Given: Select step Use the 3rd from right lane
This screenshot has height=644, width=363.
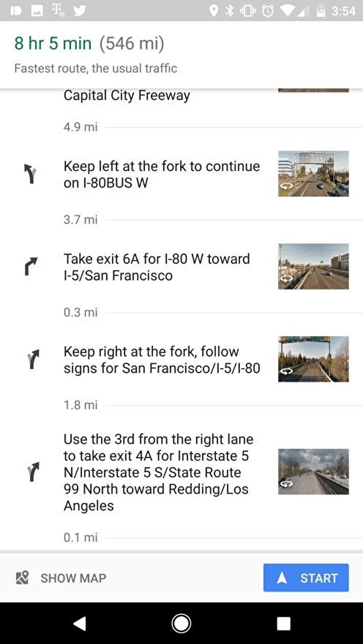Looking at the screenshot, I should [x=158, y=472].
